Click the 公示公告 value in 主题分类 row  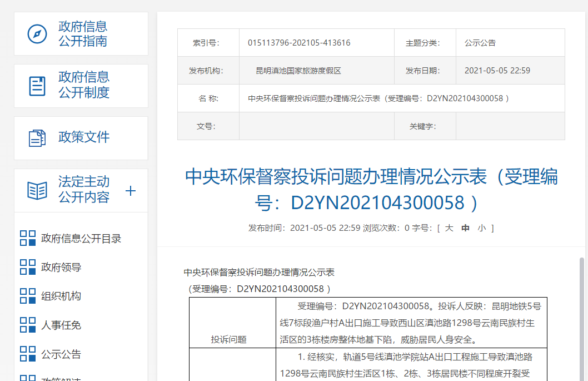pos(480,43)
